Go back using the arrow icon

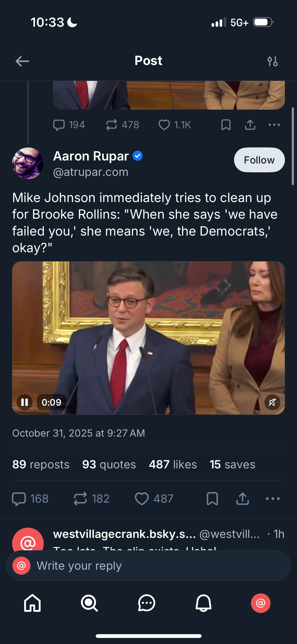point(22,61)
